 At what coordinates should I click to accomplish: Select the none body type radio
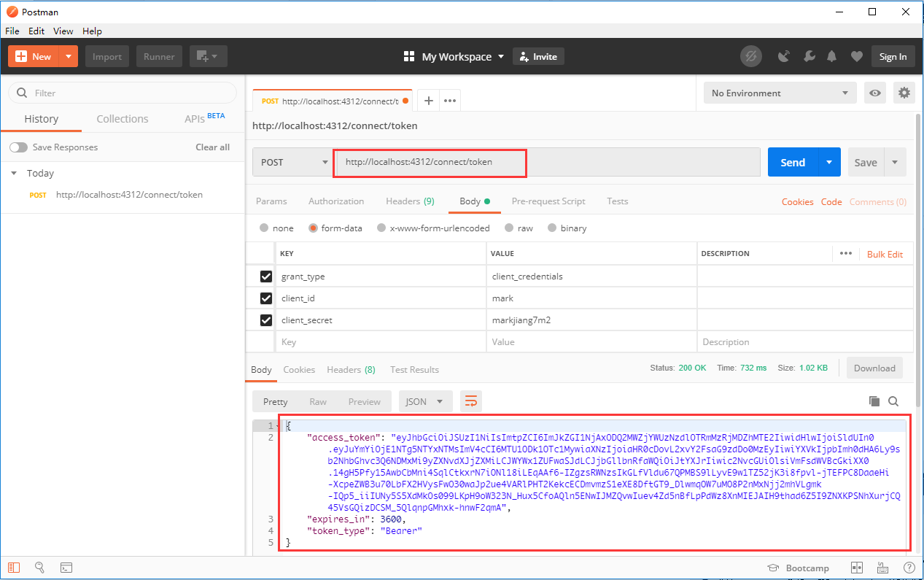coord(264,228)
